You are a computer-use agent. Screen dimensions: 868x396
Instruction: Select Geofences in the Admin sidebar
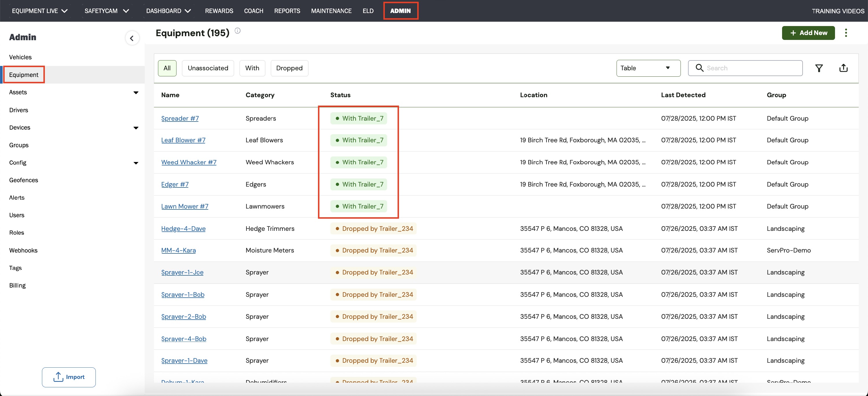point(24,180)
